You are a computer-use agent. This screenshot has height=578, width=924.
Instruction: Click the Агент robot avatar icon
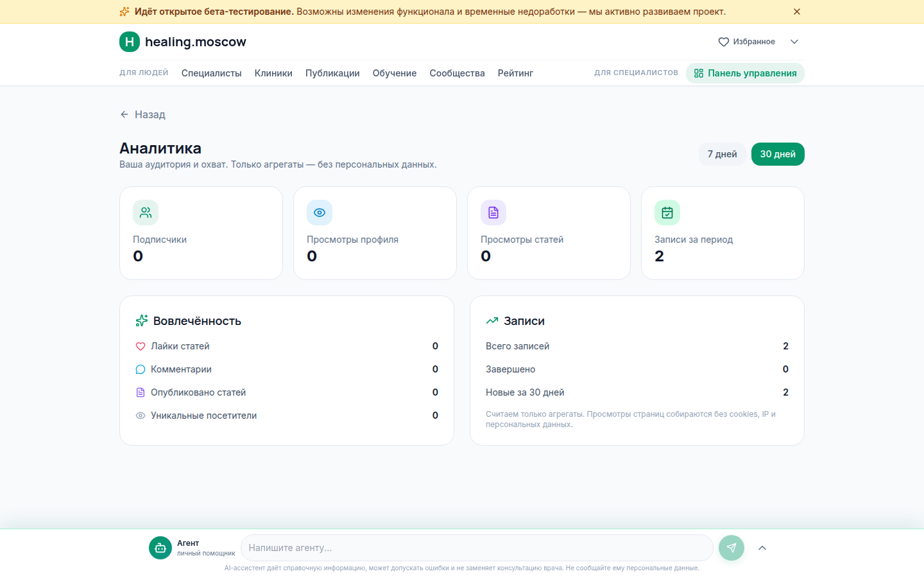(160, 548)
